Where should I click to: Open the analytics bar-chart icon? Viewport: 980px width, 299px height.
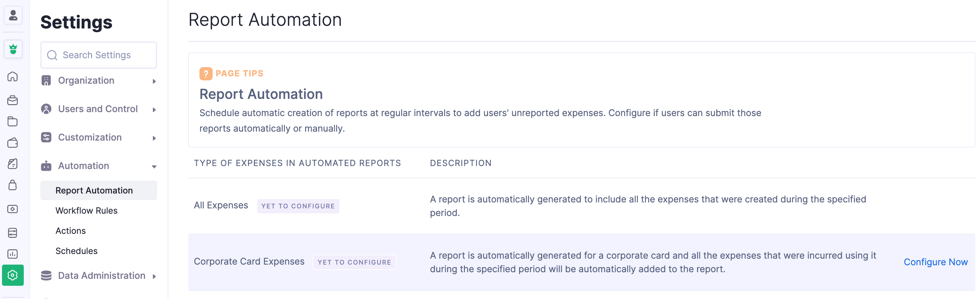pyautogui.click(x=13, y=254)
